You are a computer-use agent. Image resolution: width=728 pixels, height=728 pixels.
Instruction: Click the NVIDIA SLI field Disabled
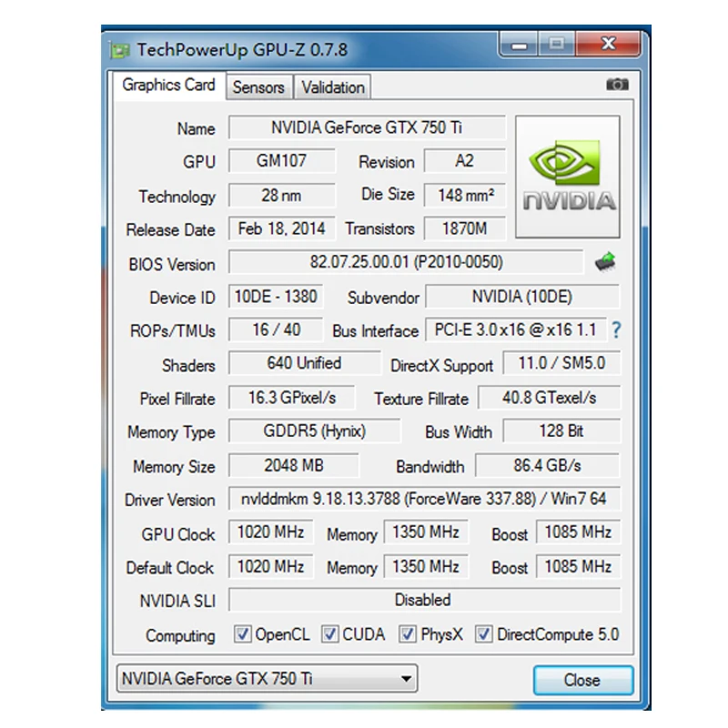[424, 601]
